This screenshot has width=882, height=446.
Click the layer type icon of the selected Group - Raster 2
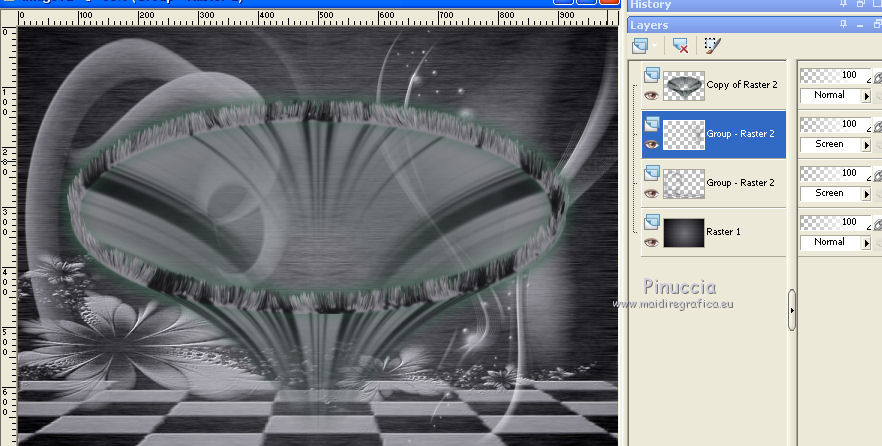(652, 124)
